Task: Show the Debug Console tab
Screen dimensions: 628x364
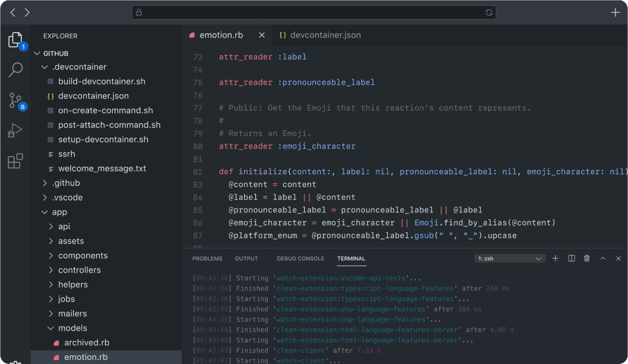Action: (x=300, y=259)
